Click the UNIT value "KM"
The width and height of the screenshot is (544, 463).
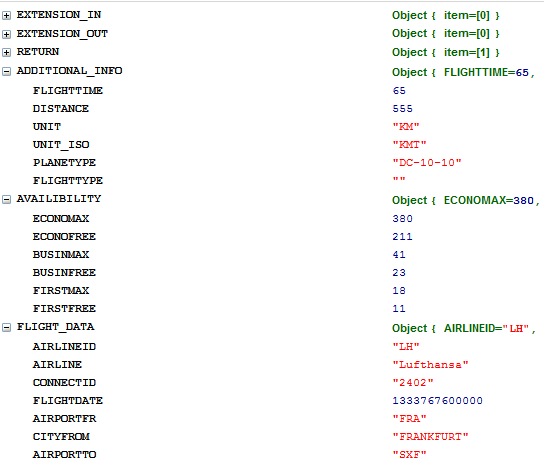click(406, 127)
